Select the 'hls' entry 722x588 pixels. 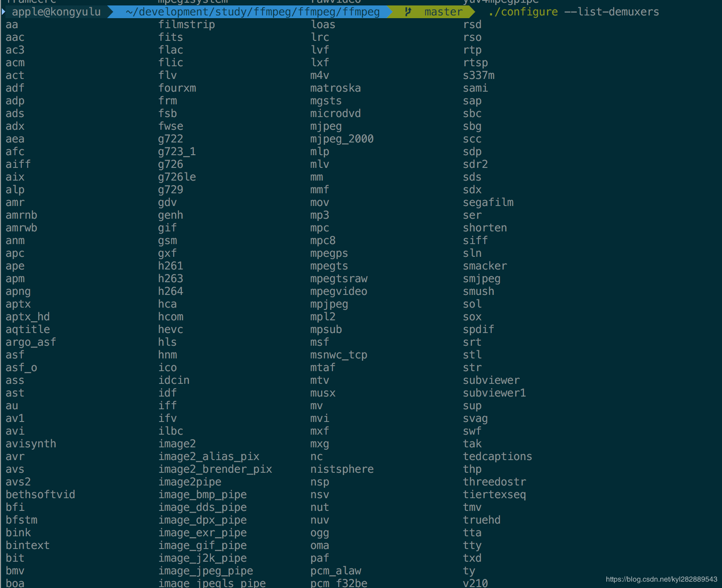point(168,342)
